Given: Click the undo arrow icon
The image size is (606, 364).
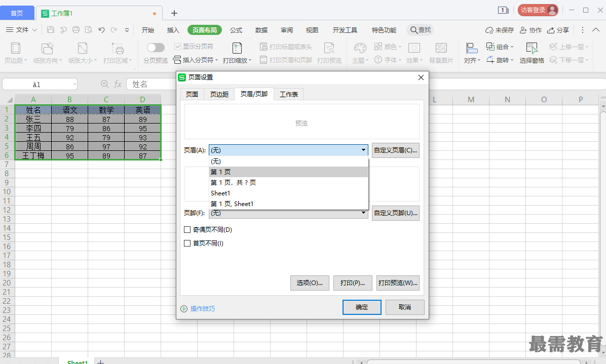Looking at the screenshot, I should [x=102, y=30].
